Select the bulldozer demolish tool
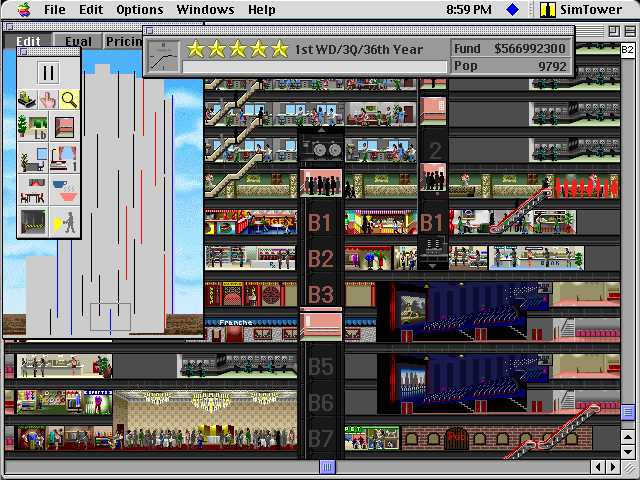The image size is (640, 480). (x=27, y=100)
